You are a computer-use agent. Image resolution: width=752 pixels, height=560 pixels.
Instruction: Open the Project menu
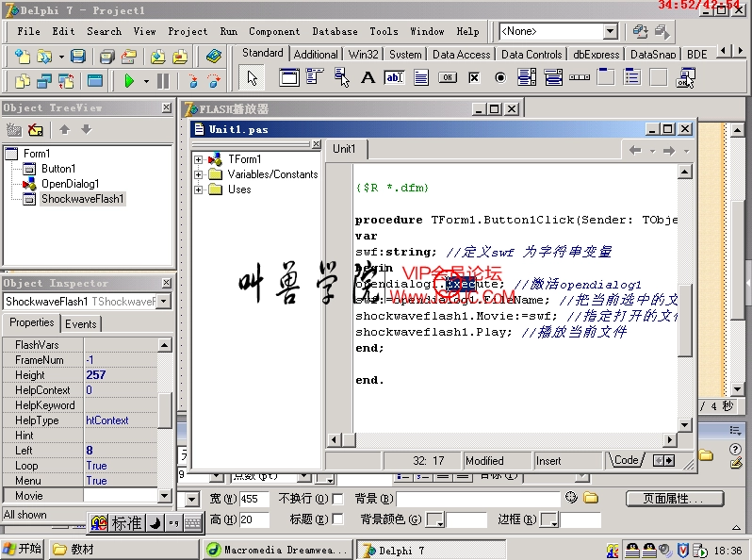pos(188,31)
